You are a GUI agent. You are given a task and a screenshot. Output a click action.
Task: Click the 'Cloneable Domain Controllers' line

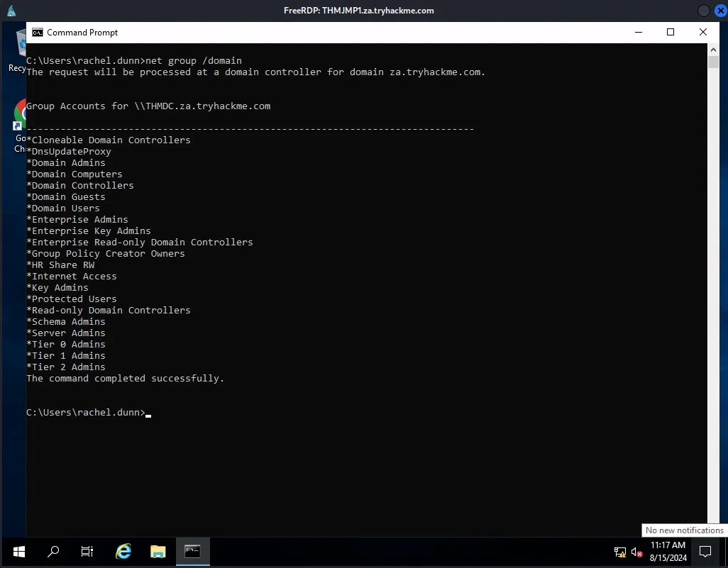[108, 140]
